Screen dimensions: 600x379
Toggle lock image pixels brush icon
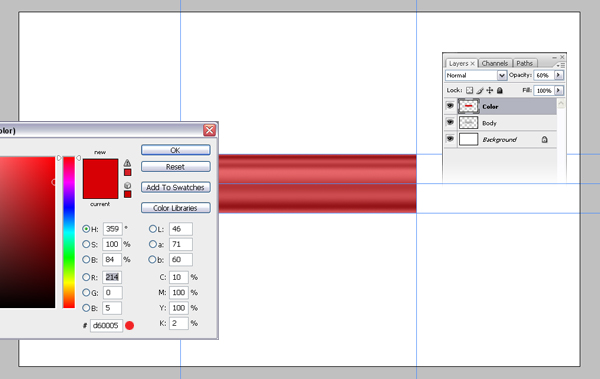click(x=480, y=90)
